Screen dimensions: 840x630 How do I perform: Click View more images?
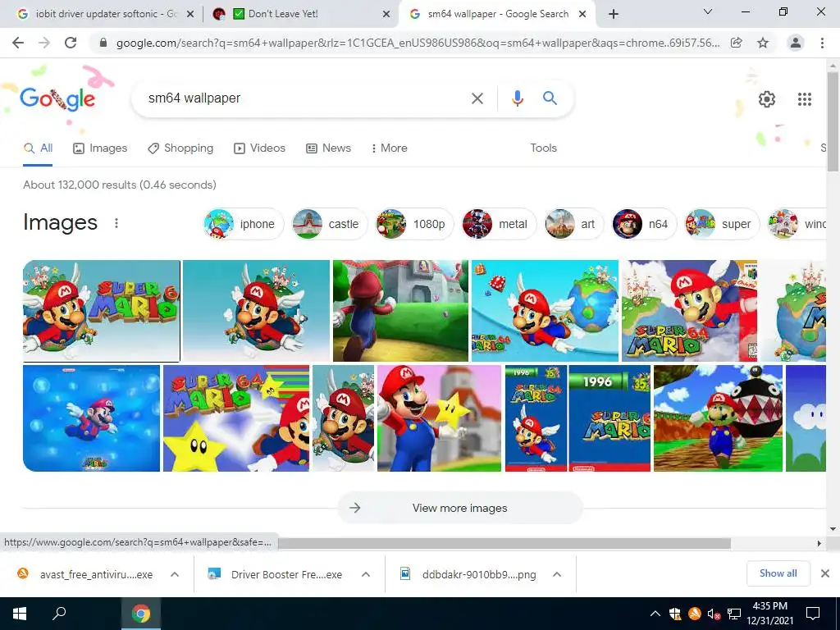(459, 508)
